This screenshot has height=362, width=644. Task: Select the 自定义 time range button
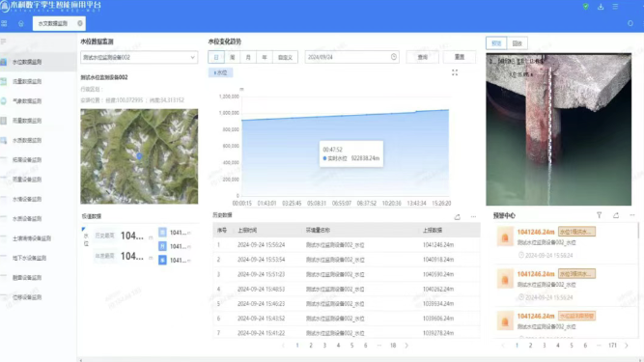[285, 58]
